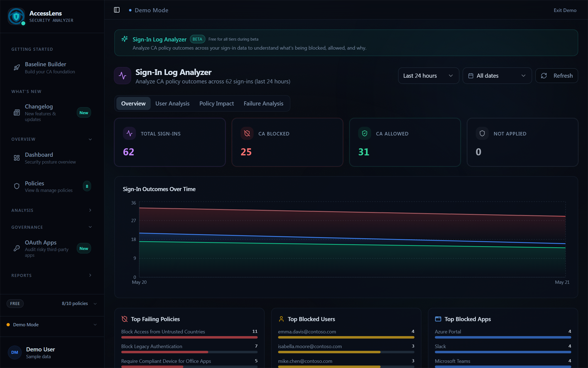Screen dimensions: 588x368
Task: Click the CA Blocked shield-off icon
Action: coord(247,133)
